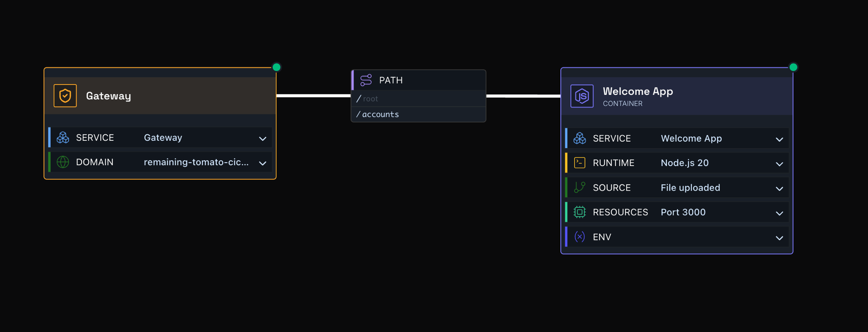This screenshot has width=868, height=332.
Task: Click the Welcome App JS container icon
Action: [582, 96]
